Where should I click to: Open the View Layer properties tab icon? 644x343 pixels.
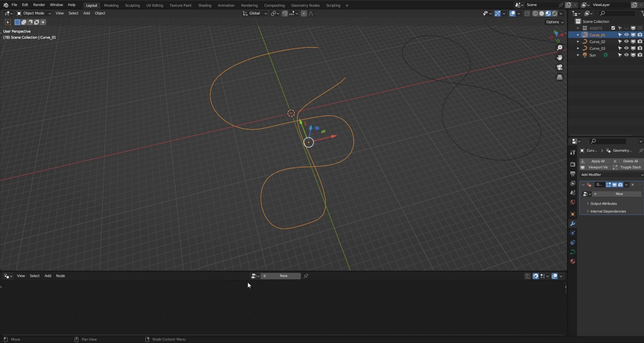click(573, 183)
